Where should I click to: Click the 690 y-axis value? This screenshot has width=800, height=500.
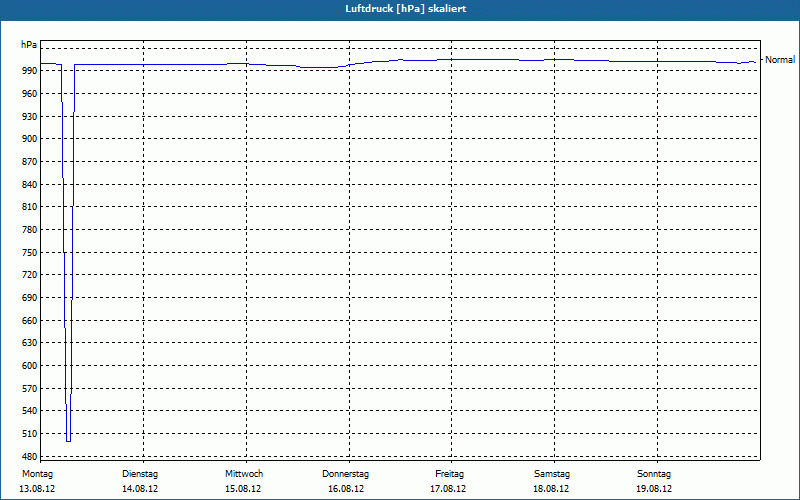[x=29, y=297]
